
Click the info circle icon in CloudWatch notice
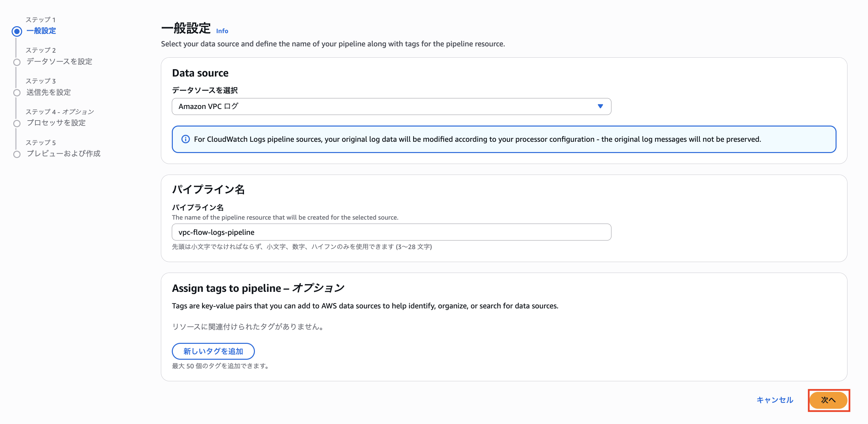(x=185, y=139)
